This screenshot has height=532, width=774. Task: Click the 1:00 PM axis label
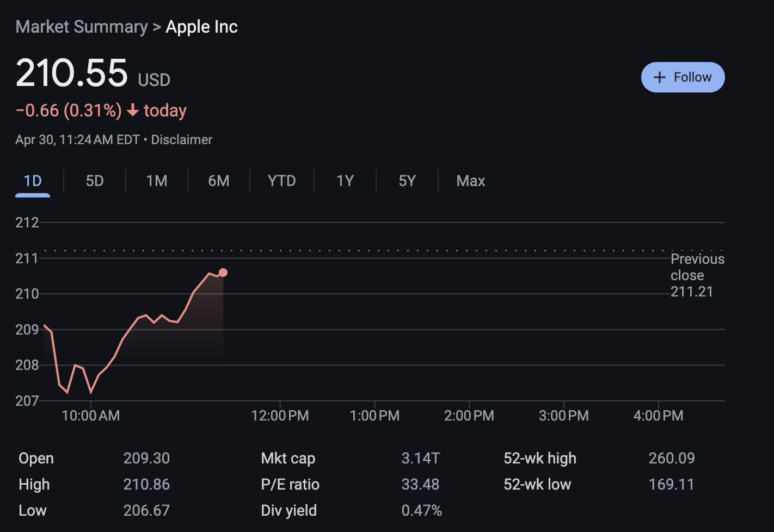click(x=374, y=416)
